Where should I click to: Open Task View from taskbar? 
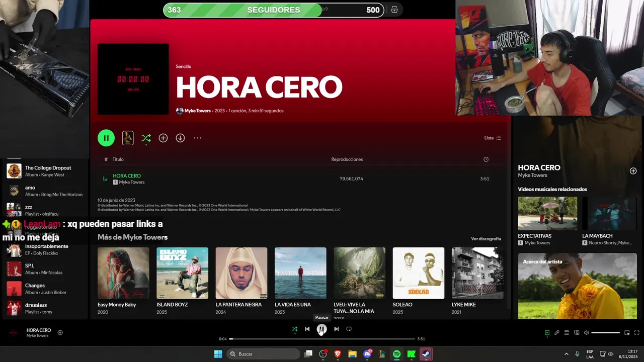click(x=308, y=354)
